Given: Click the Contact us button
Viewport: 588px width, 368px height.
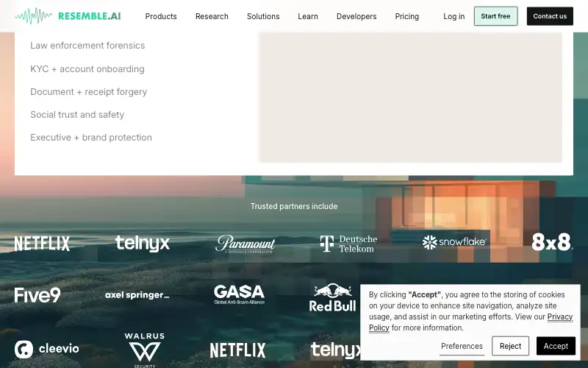Looking at the screenshot, I should [550, 16].
